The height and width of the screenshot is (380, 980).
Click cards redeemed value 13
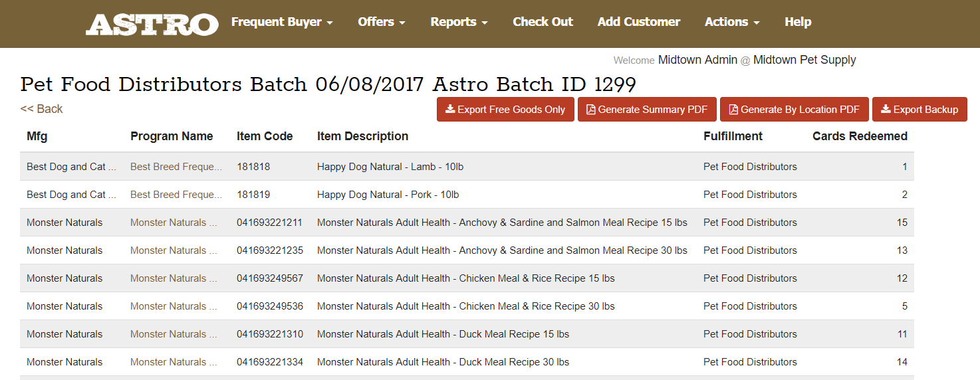click(x=902, y=250)
